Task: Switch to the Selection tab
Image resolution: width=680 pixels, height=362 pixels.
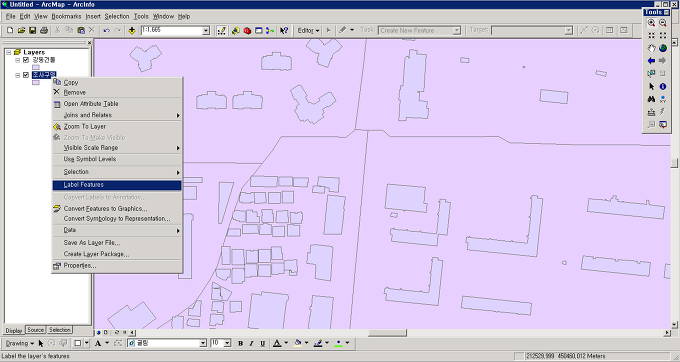Action: tap(59, 330)
